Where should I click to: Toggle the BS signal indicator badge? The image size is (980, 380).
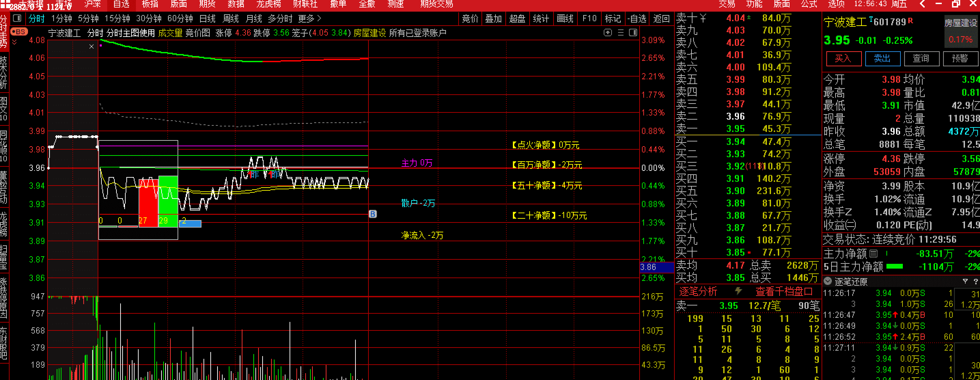click(19, 31)
